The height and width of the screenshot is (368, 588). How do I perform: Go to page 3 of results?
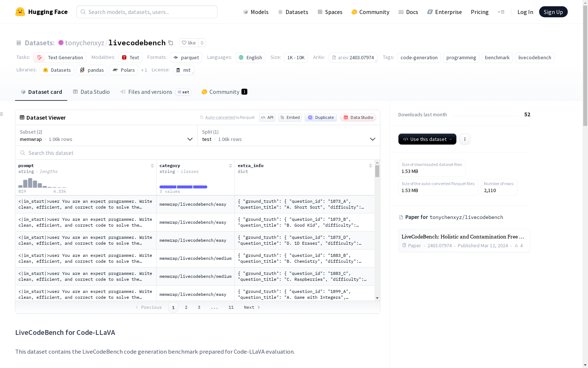click(x=199, y=307)
